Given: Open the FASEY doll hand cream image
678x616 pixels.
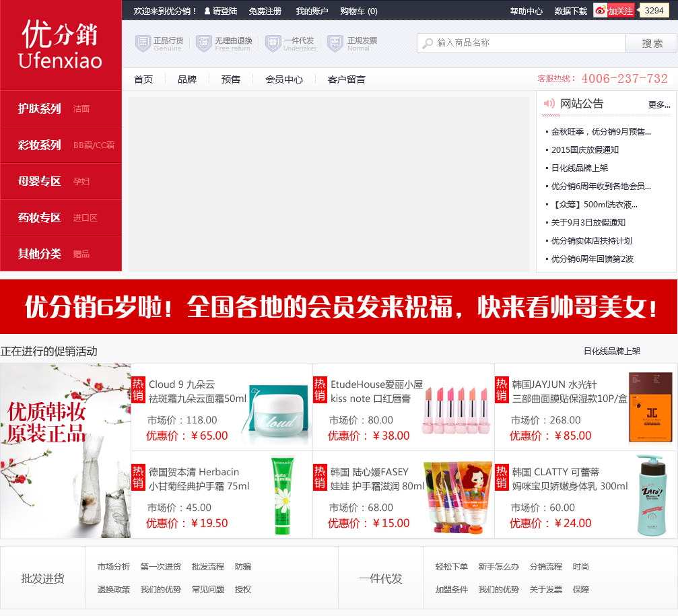Looking at the screenshot, I should click(x=459, y=498).
